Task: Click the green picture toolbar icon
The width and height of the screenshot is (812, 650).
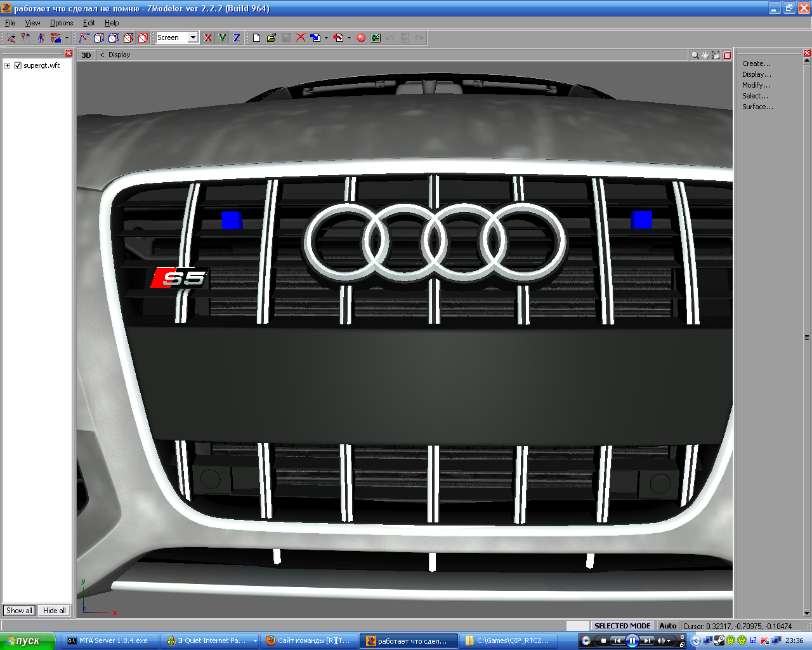Action: [x=376, y=38]
